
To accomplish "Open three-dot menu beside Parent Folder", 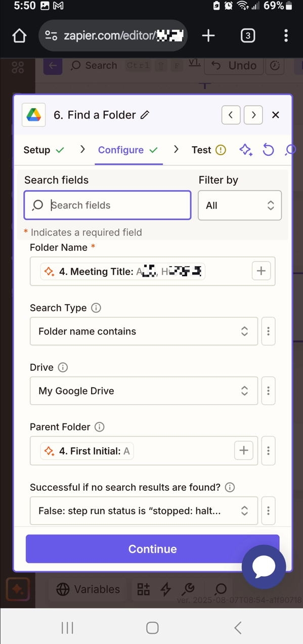I will point(268,451).
